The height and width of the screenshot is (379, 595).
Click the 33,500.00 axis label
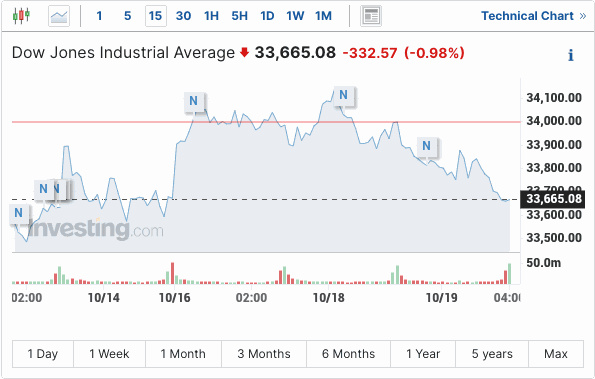(554, 238)
